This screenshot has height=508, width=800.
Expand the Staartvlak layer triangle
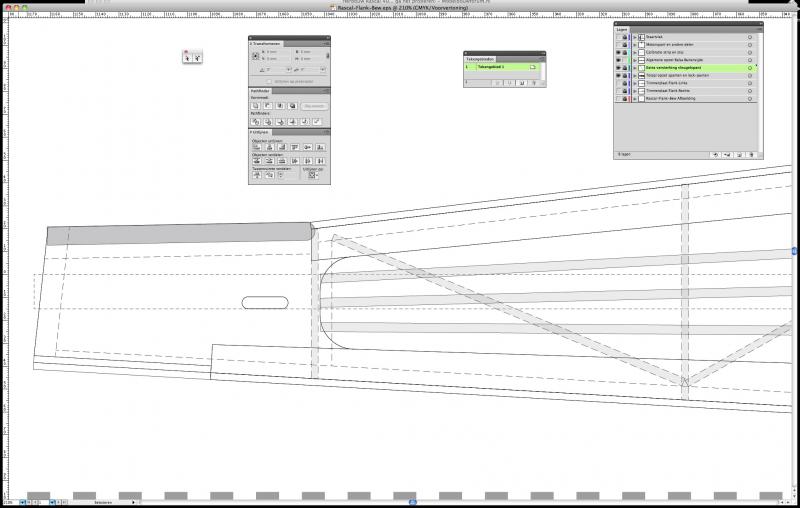pos(635,37)
